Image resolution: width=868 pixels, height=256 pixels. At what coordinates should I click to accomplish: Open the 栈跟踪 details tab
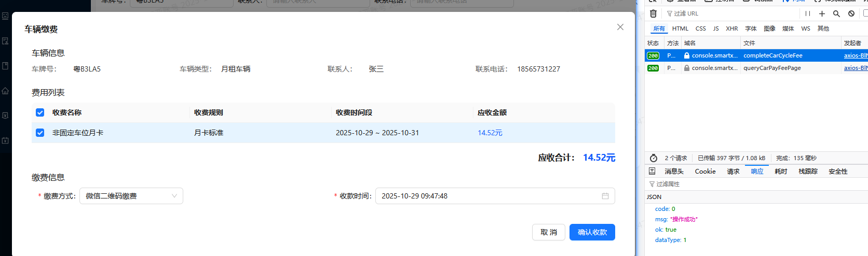coord(808,172)
